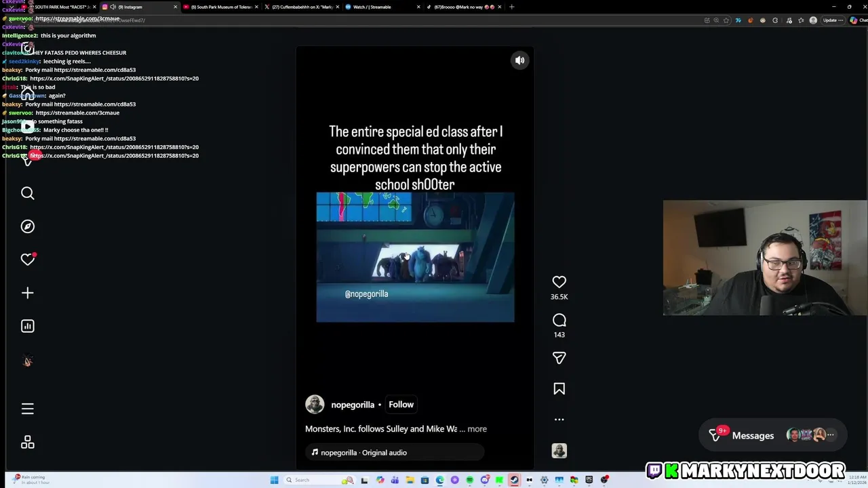868x488 pixels.
Task: Open the reel's three-dot more options
Action: point(559,420)
